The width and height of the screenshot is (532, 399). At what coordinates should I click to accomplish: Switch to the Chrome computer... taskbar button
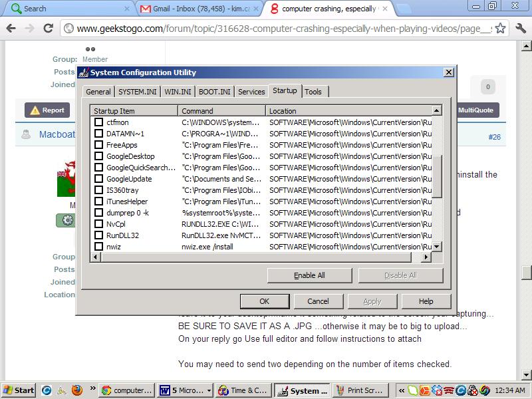[x=127, y=390]
